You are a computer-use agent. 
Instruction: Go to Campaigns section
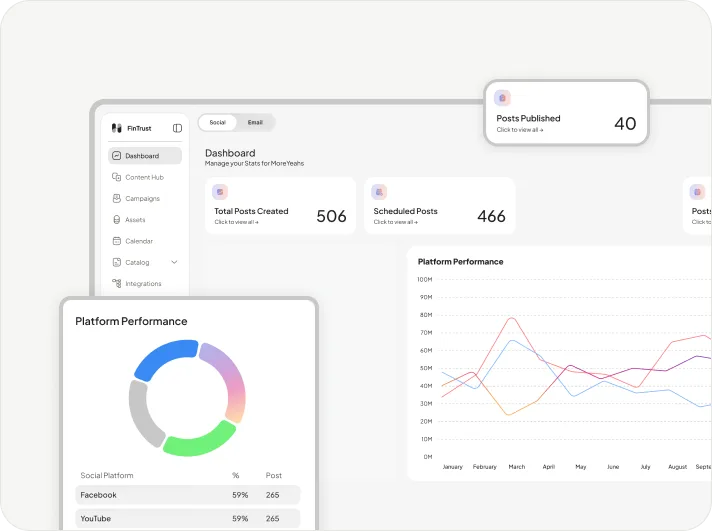click(x=145, y=199)
